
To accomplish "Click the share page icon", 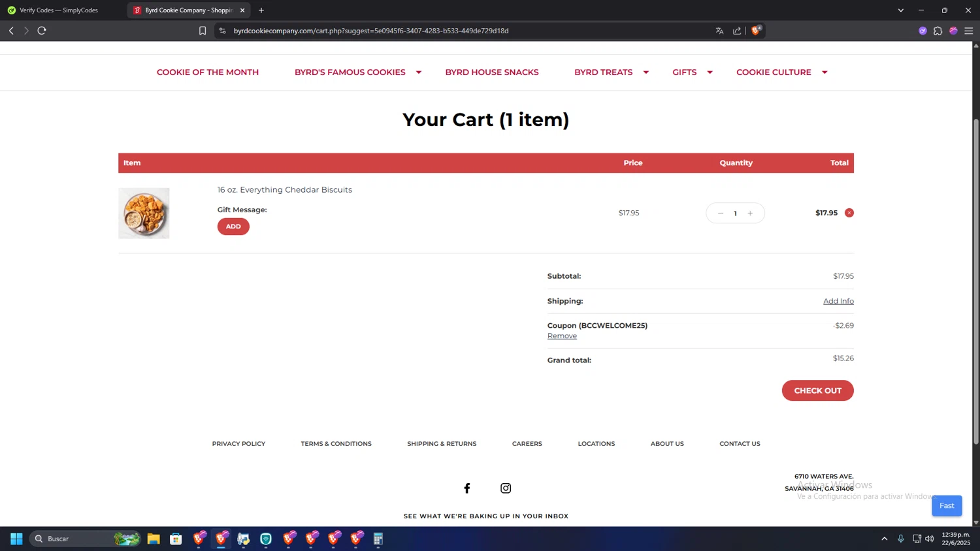I will pos(737,31).
